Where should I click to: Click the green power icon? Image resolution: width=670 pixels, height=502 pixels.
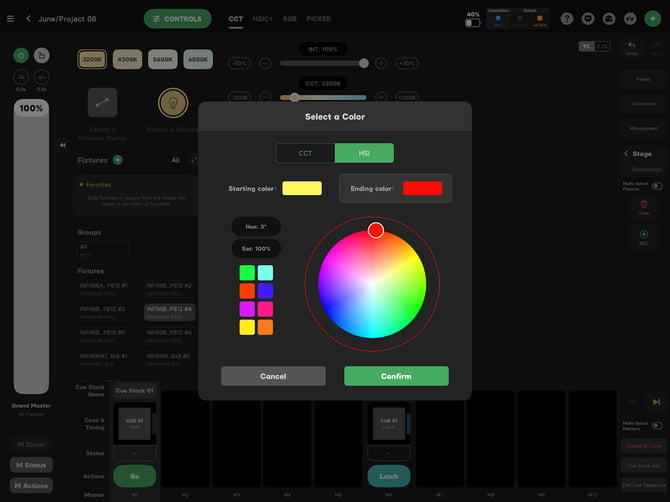pyautogui.click(x=21, y=56)
